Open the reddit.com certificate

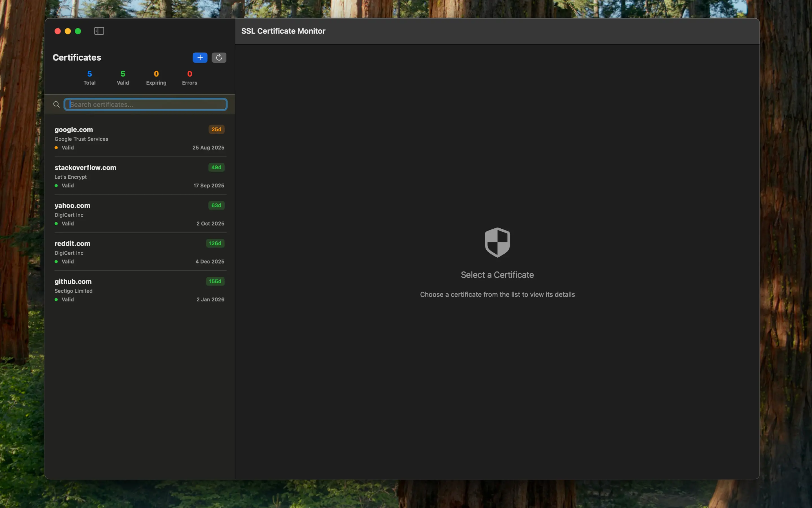140,252
